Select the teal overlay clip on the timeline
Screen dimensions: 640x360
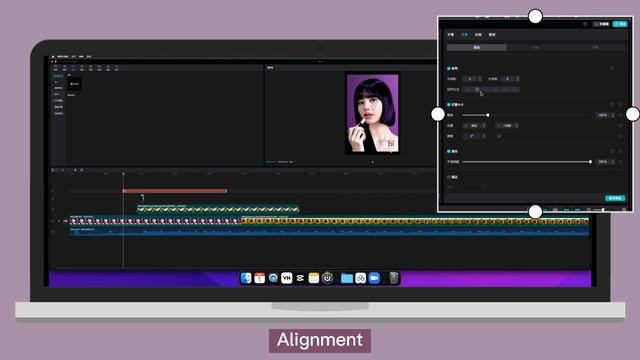coord(218,209)
